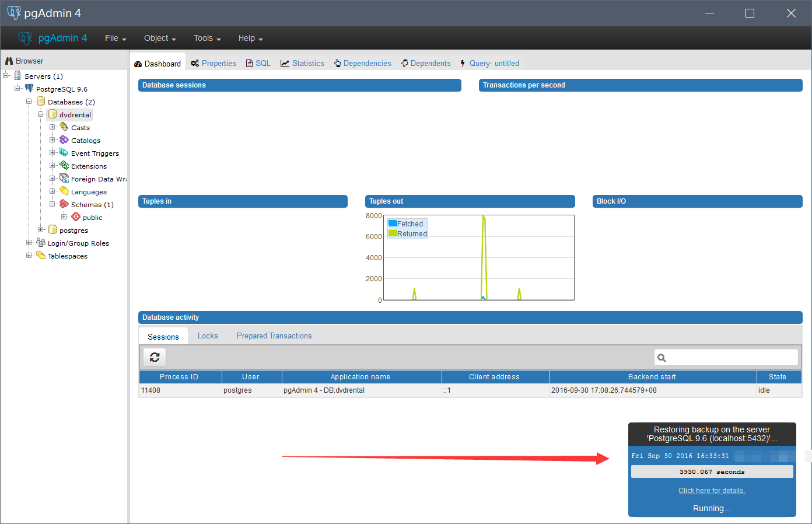The width and height of the screenshot is (812, 524).
Task: Expand the postgres database node
Action: click(x=41, y=230)
